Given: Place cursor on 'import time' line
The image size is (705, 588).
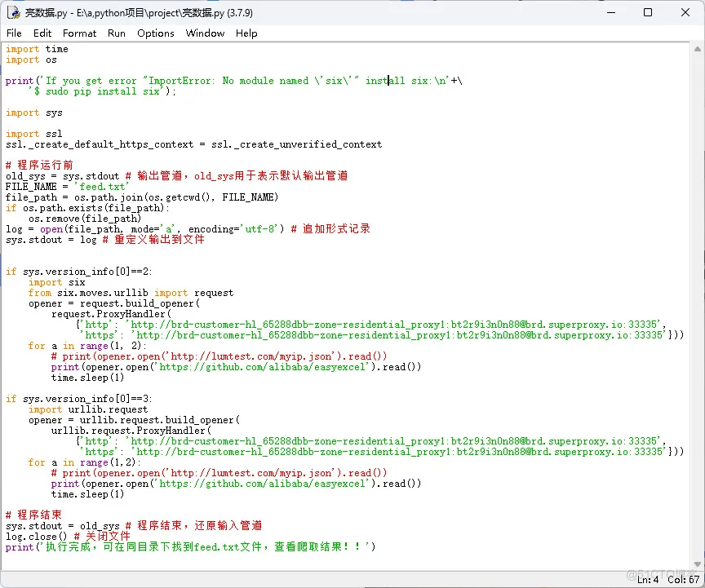Looking at the screenshot, I should coord(37,49).
